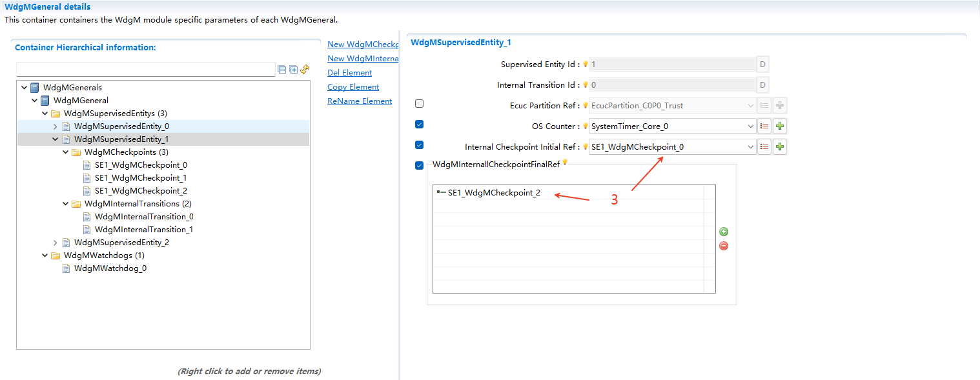Expand WdgMSupervisedEntity_2 tree node
Image resolution: width=980 pixels, height=380 pixels.
coord(56,243)
